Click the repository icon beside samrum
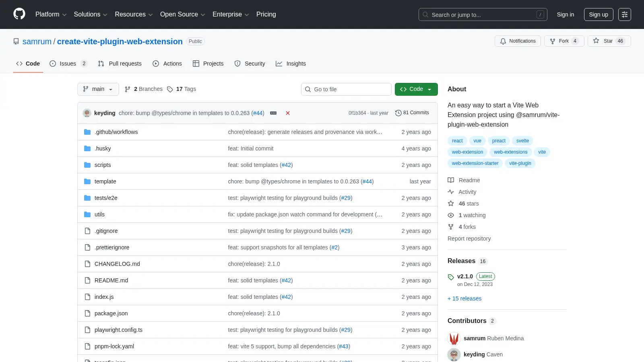The width and height of the screenshot is (644, 362). point(16,41)
